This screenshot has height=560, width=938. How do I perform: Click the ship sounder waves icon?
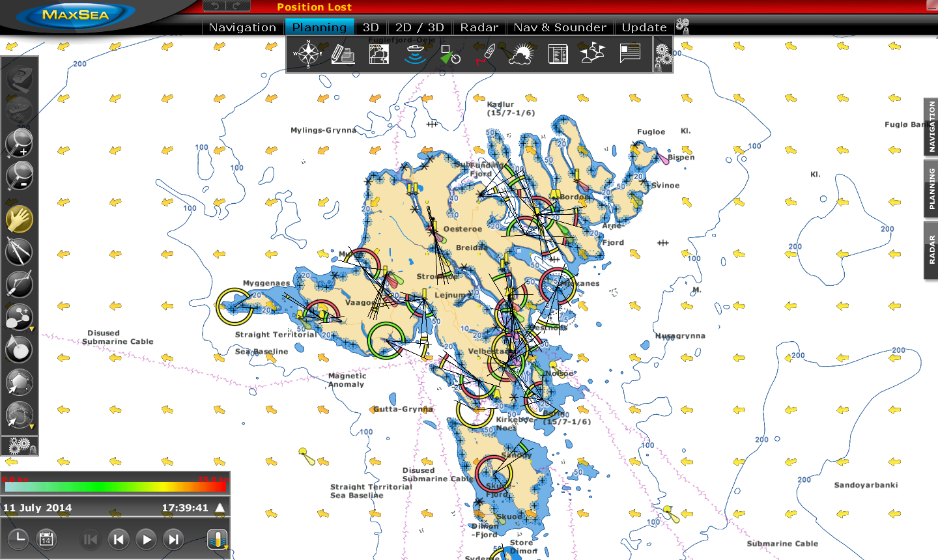tap(414, 53)
